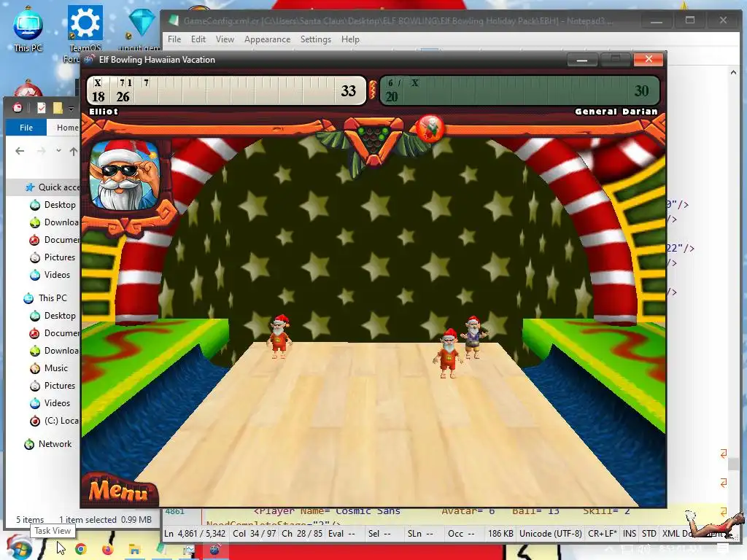The width and height of the screenshot is (747, 560).
Task: Click This PC monitor icon in tree
Action: pyautogui.click(x=28, y=298)
